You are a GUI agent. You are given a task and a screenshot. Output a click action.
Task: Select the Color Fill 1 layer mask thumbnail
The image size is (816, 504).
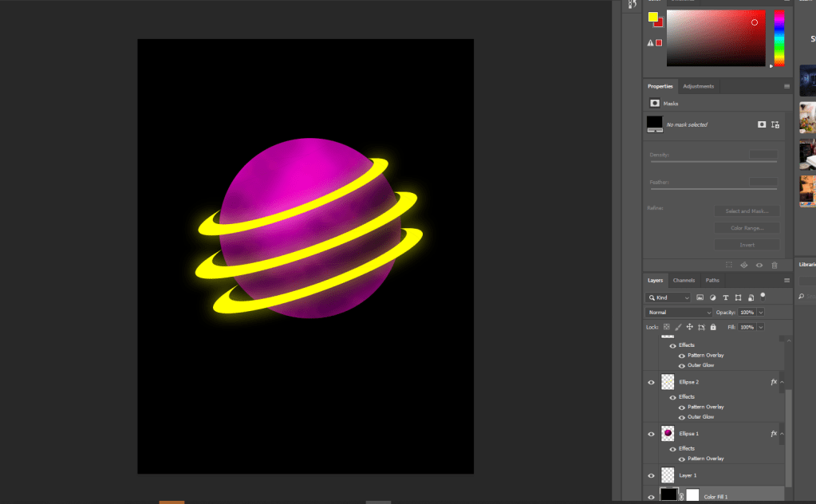[691, 495]
